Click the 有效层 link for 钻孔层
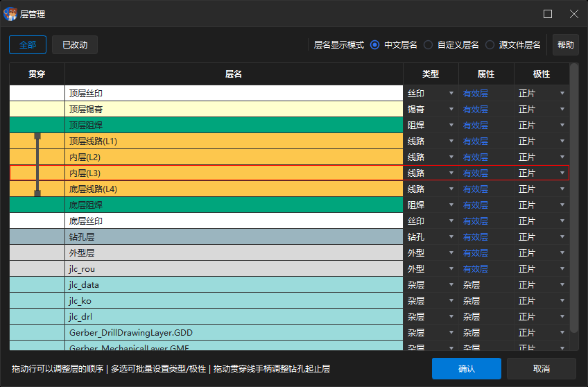This screenshot has width=588, height=387. (475, 237)
